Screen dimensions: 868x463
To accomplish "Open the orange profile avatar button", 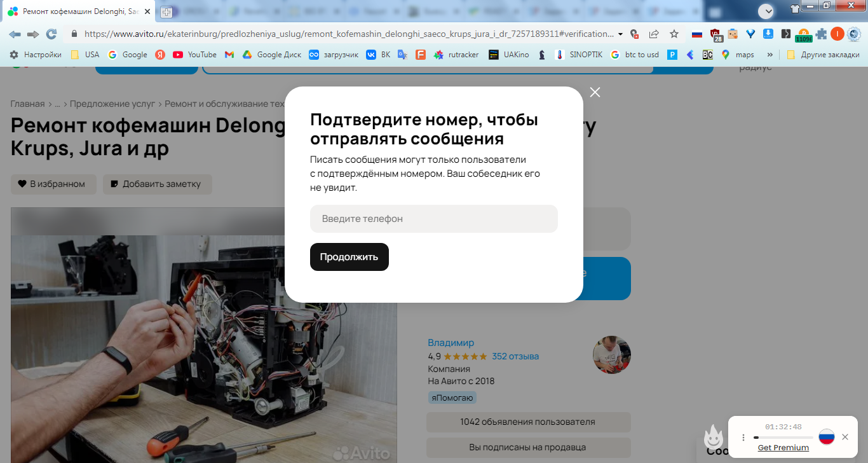I will [x=837, y=34].
